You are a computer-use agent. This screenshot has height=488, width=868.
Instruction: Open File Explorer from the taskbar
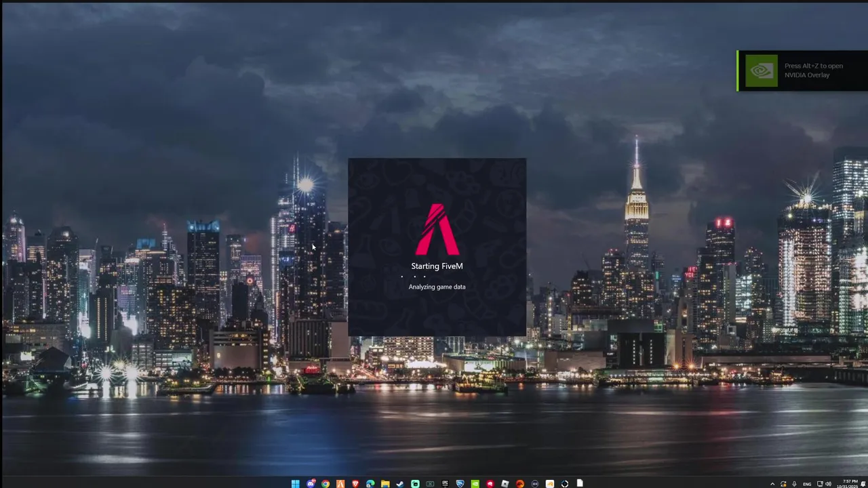point(385,484)
